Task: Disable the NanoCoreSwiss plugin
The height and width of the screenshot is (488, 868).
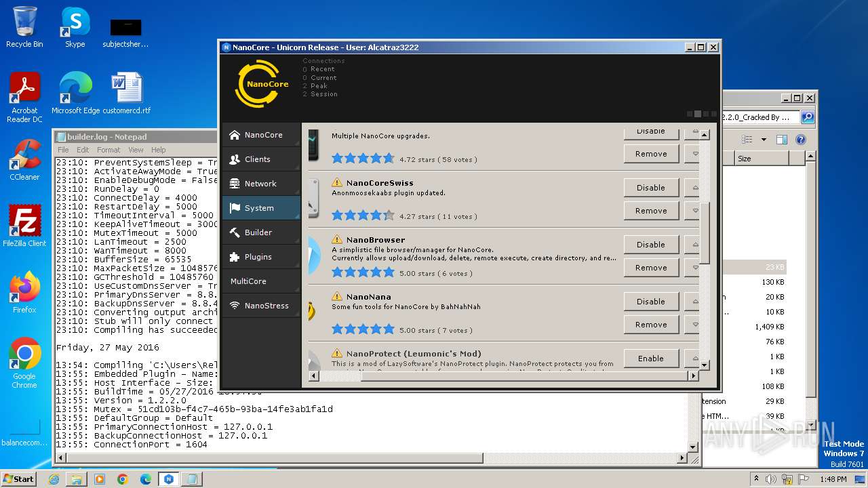Action: tap(651, 188)
